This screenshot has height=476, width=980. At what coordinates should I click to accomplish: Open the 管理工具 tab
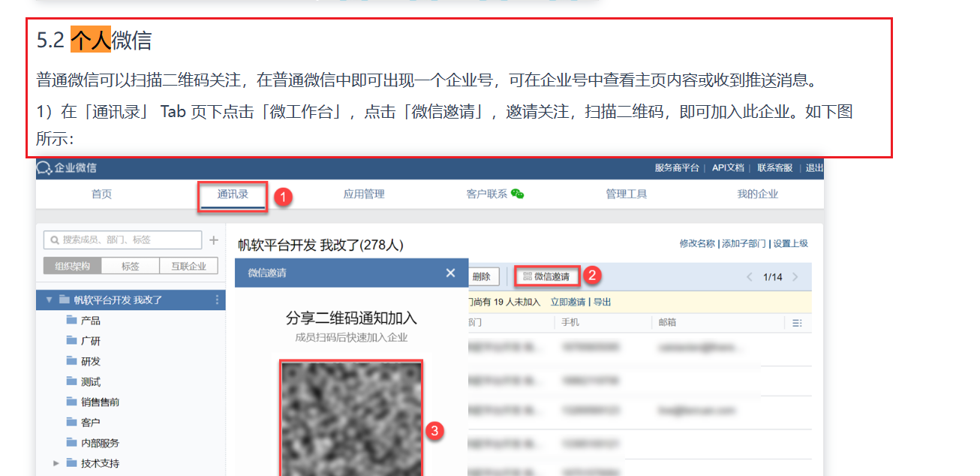pos(627,194)
